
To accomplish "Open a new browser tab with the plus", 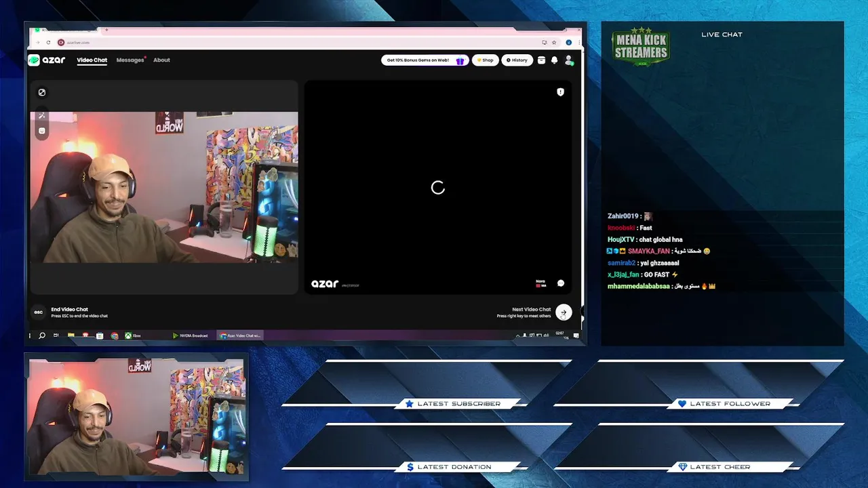I will pyautogui.click(x=106, y=30).
